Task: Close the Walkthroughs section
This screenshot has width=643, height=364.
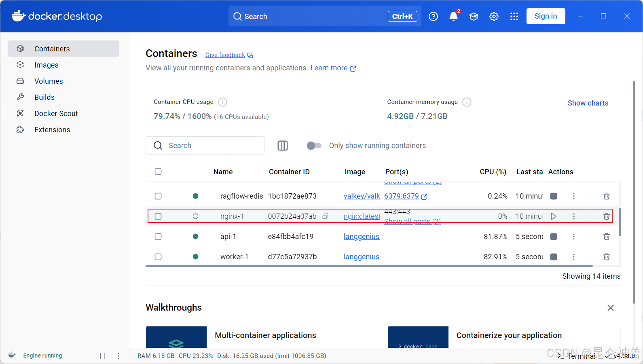Action: pos(611,308)
